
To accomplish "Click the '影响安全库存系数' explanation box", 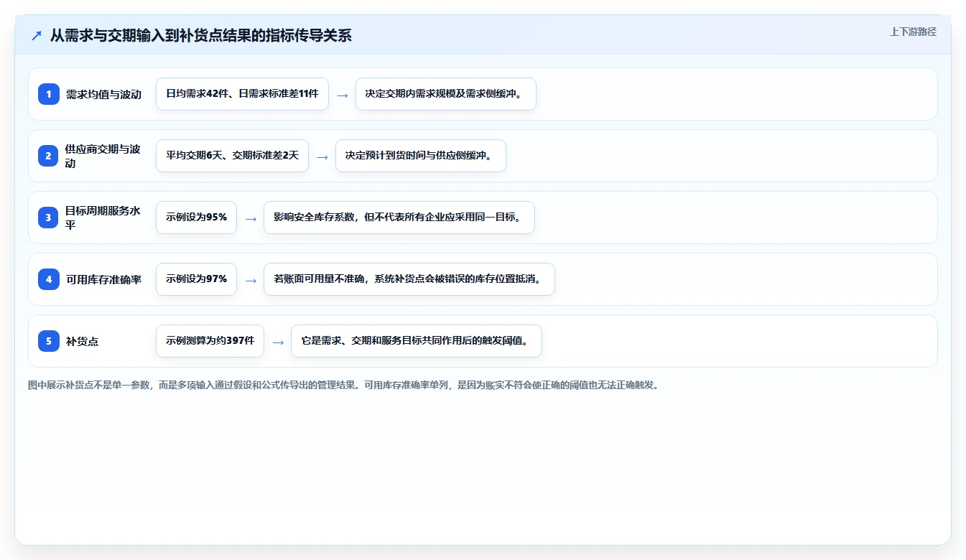I will click(x=399, y=218).
